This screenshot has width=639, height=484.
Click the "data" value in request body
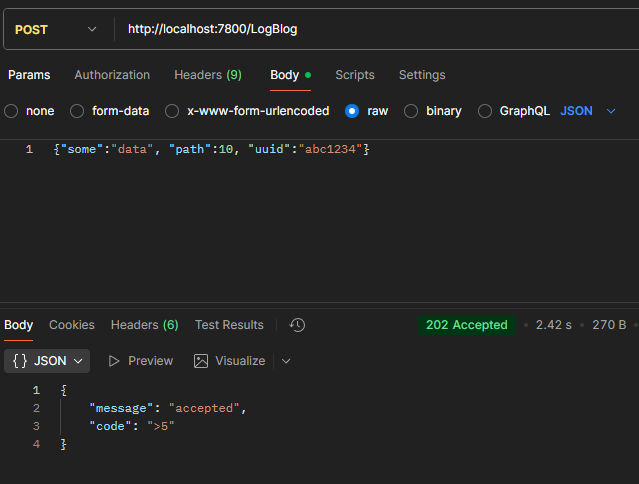(x=132, y=149)
